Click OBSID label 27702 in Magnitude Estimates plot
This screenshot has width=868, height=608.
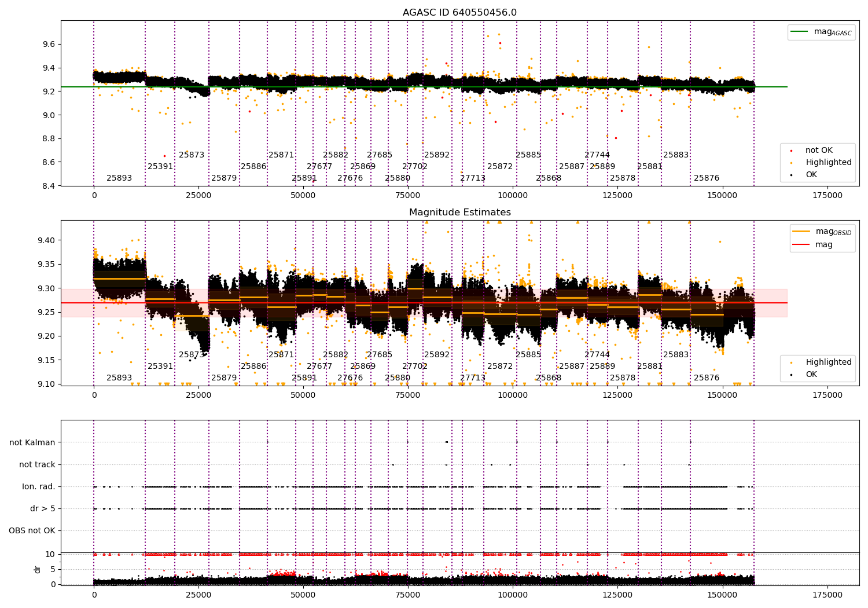point(415,367)
